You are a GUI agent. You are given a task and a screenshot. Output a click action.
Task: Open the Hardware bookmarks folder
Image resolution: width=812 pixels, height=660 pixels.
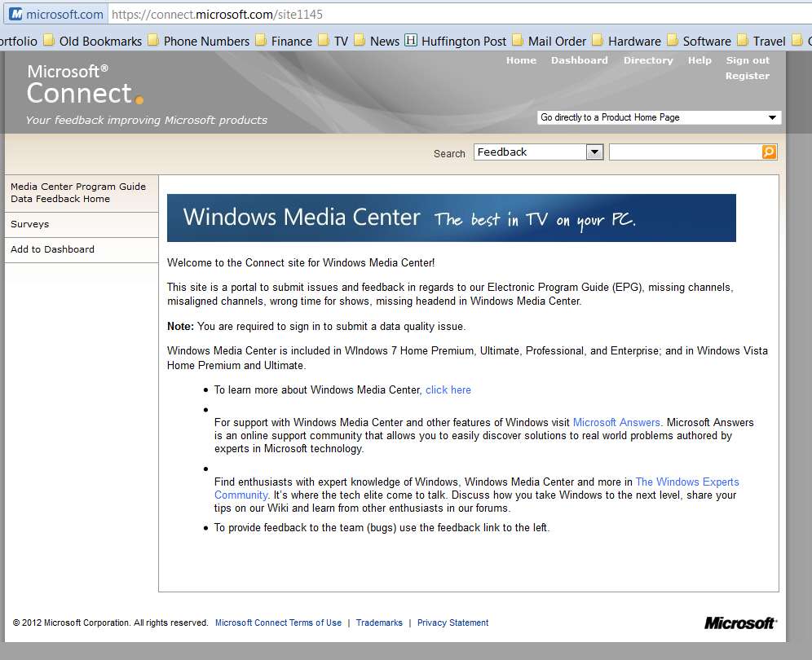point(627,41)
